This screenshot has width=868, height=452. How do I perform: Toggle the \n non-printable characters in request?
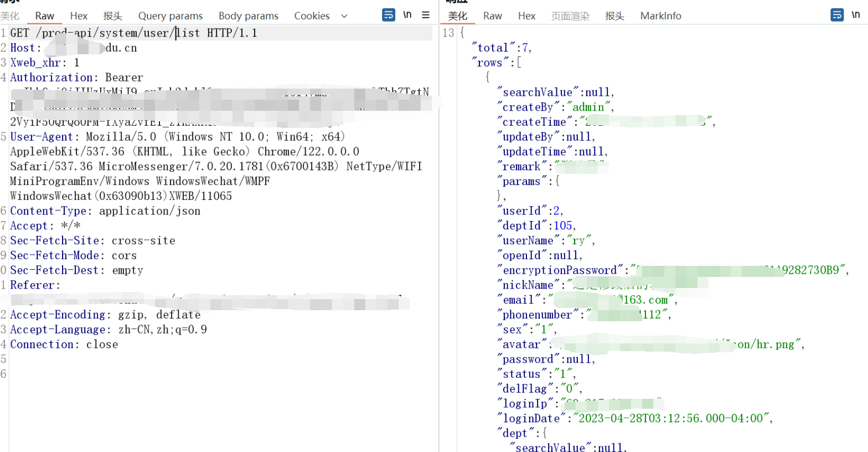click(x=407, y=15)
